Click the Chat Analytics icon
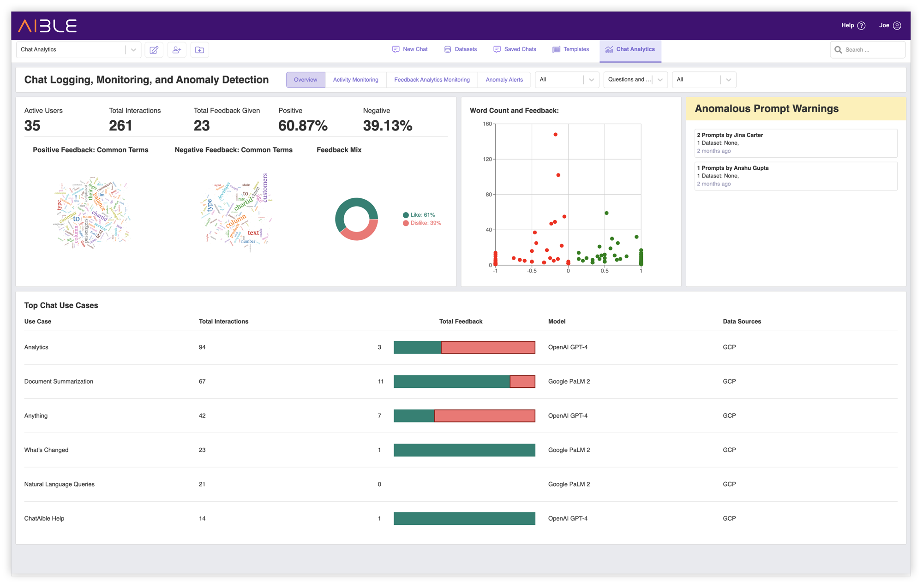 [x=608, y=49]
